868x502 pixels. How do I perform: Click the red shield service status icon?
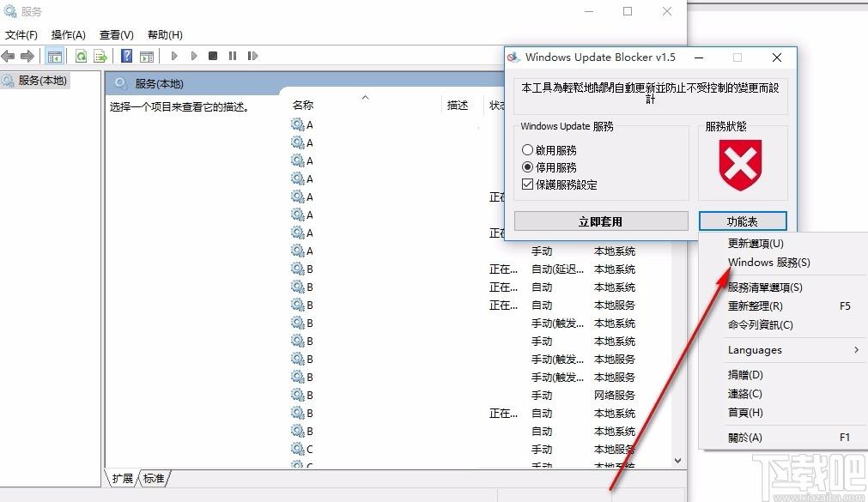[741, 165]
